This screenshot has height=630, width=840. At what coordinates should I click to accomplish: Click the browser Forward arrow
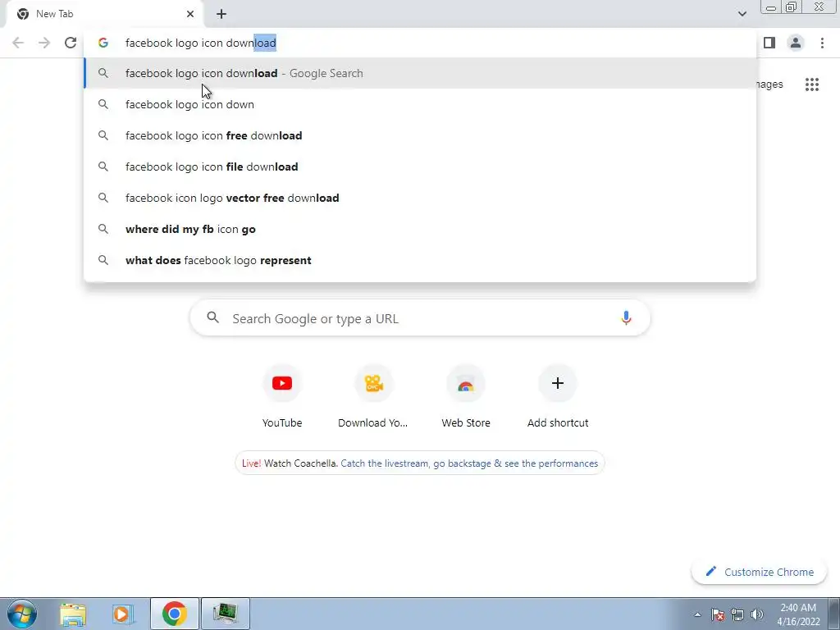tap(44, 43)
